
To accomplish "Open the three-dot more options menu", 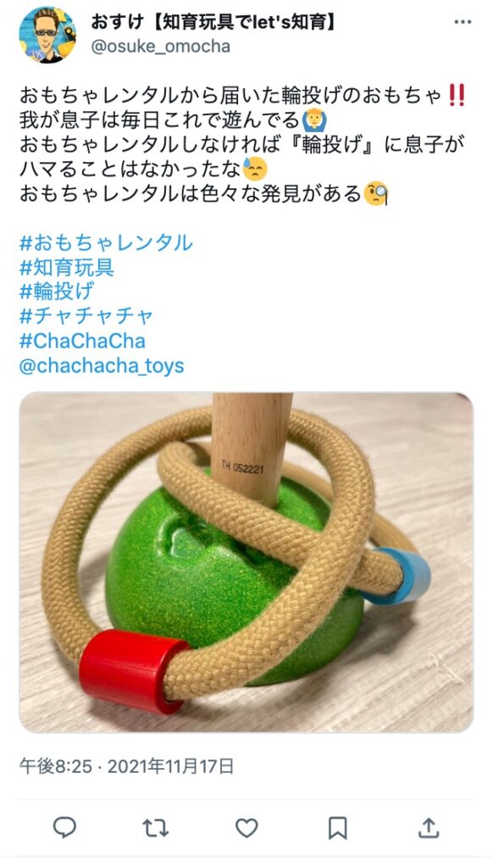I will pyautogui.click(x=463, y=22).
